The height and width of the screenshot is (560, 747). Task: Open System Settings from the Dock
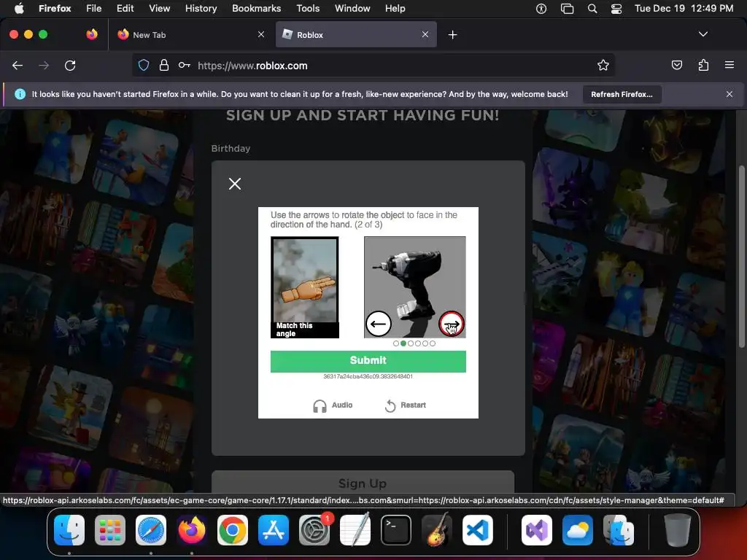point(314,530)
